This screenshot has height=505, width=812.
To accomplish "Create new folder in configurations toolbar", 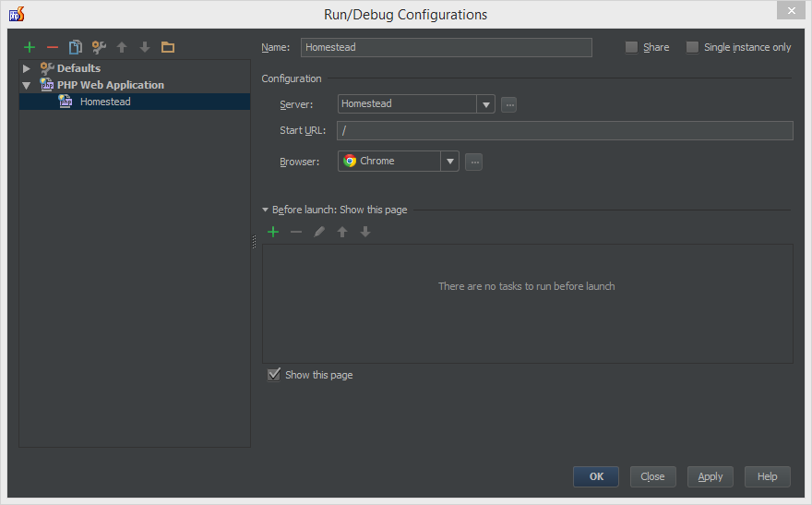I will pos(168,47).
